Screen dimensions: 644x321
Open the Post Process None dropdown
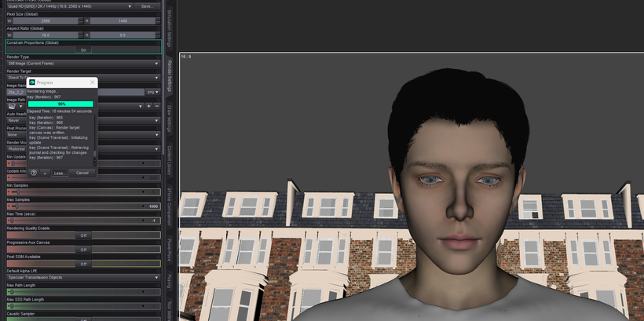pos(83,135)
